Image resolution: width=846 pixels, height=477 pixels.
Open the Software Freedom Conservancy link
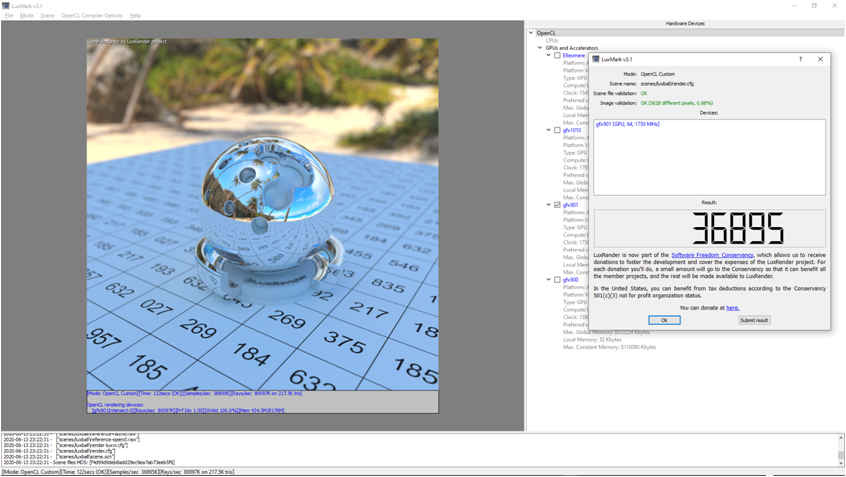[712, 255]
